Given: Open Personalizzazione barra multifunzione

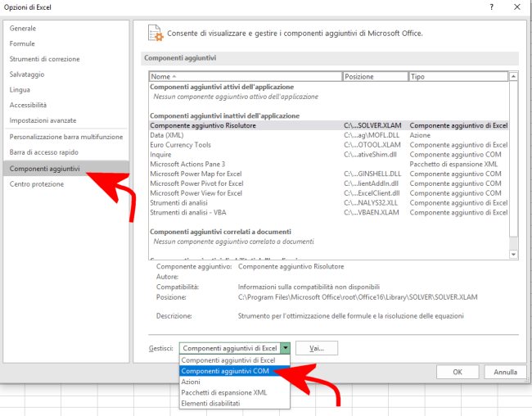Looking at the screenshot, I should [66, 137].
